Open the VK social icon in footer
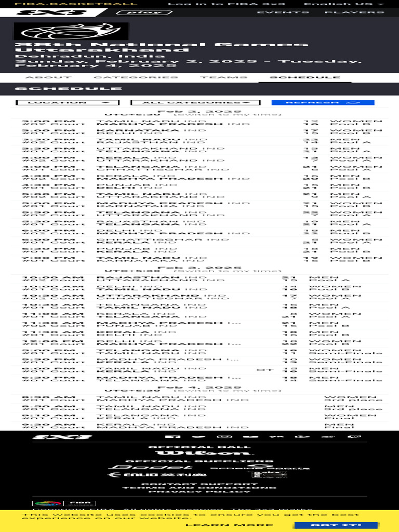Screen dimensions: 399x532 point(276,436)
